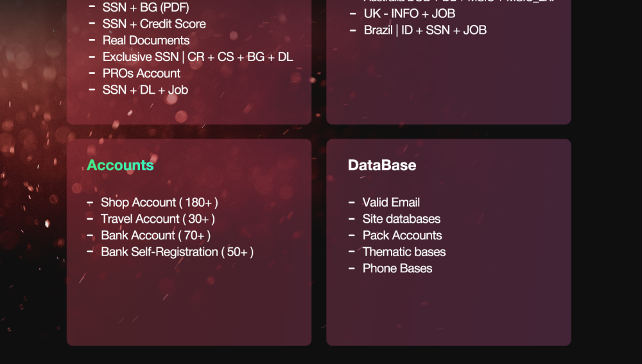The height and width of the screenshot is (364, 642).
Task: Click the green Accounts heading
Action: pyautogui.click(x=121, y=165)
